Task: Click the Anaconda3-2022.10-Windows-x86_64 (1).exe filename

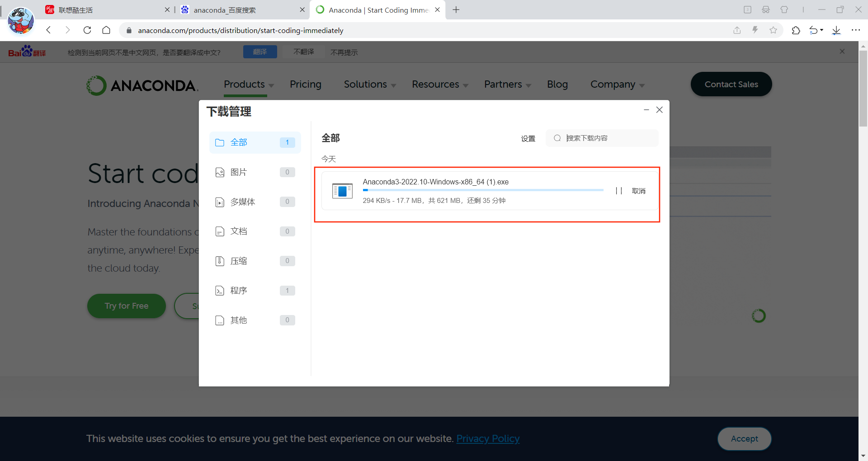Action: click(435, 182)
